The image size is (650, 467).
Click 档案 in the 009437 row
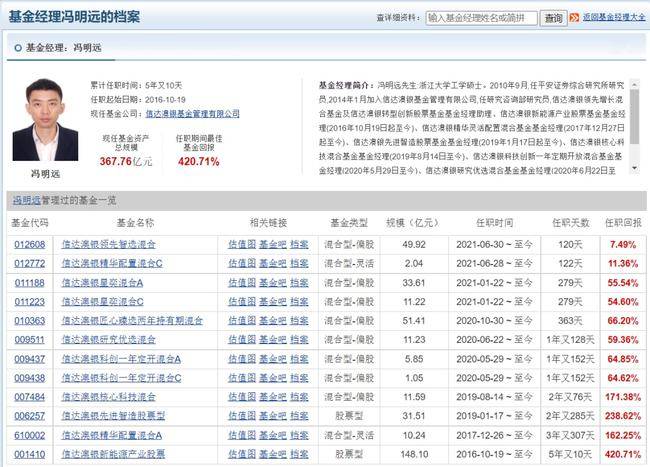click(x=299, y=359)
